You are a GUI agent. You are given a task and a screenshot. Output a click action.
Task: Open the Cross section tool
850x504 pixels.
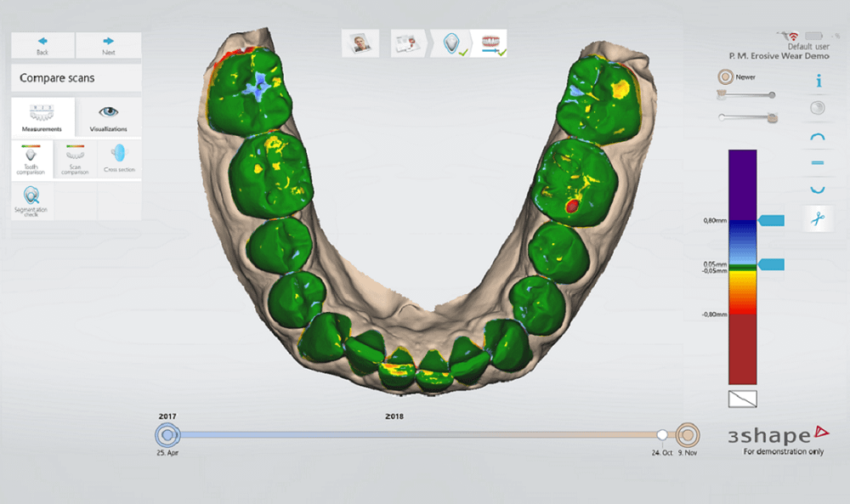(119, 159)
